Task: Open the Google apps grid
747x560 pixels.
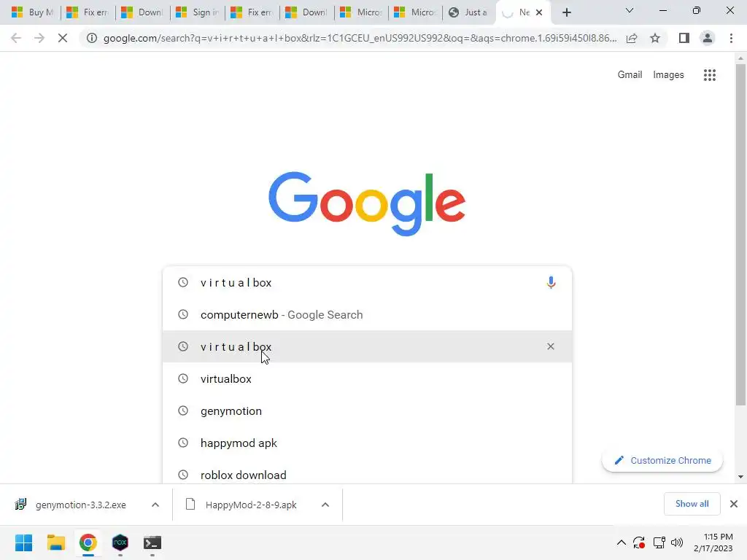Action: click(x=709, y=75)
